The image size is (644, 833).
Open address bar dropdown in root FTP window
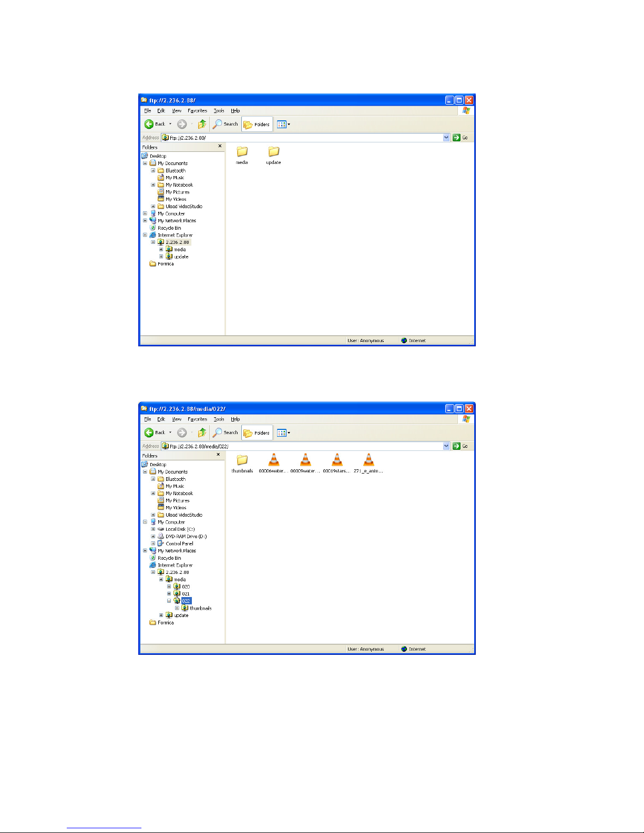[x=447, y=138]
